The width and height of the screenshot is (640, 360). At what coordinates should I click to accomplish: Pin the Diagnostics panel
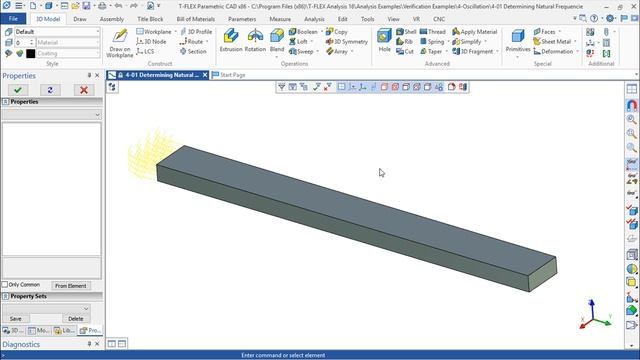(x=89, y=344)
